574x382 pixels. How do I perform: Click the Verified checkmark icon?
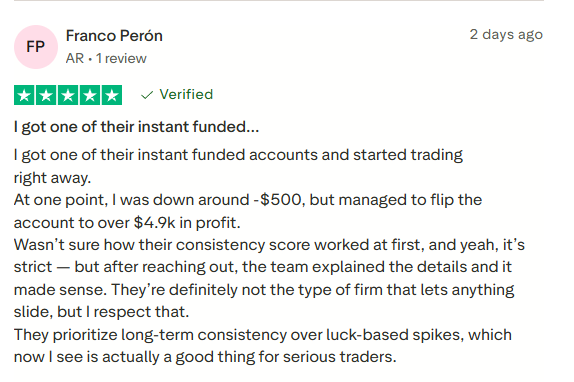pyautogui.click(x=147, y=95)
